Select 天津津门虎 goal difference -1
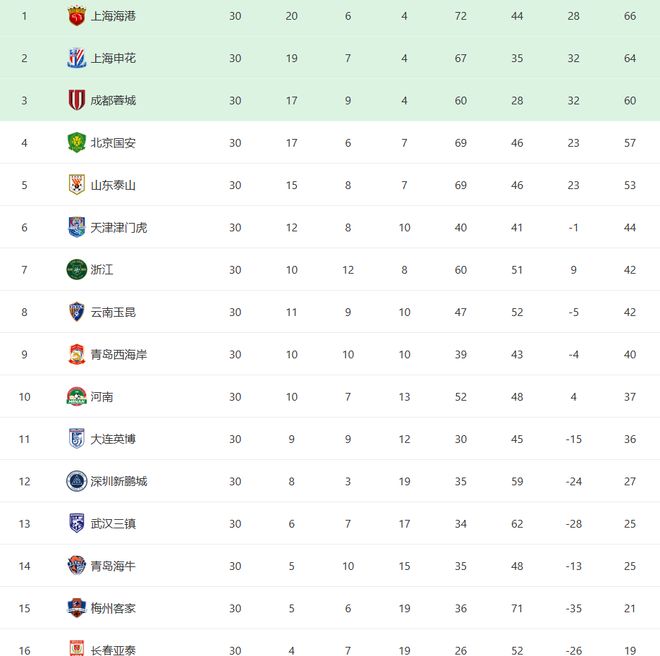This screenshot has height=656, width=660. [x=575, y=227]
